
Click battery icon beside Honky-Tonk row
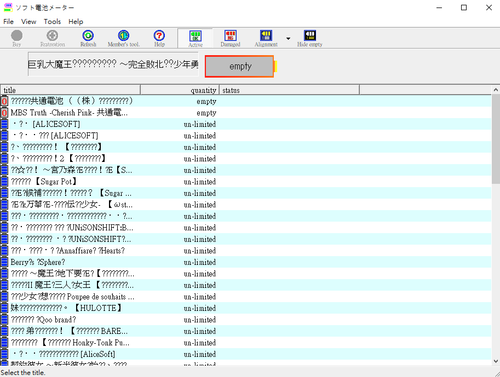pos(4,343)
